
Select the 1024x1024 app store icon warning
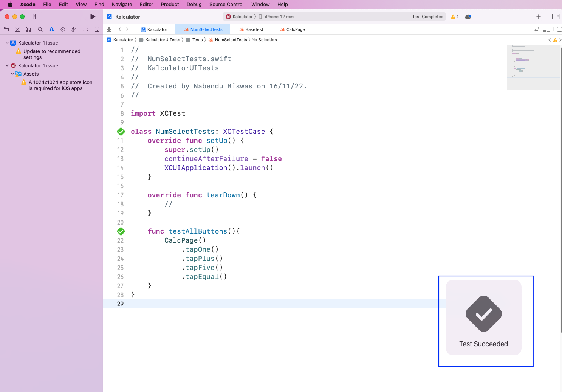[x=57, y=85]
